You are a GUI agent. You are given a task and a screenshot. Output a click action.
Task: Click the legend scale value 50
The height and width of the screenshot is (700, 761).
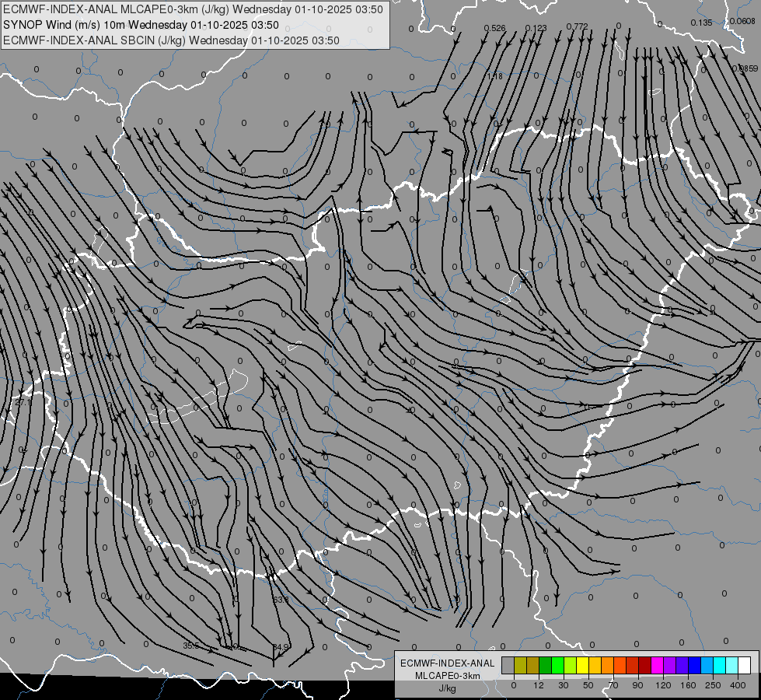point(588,685)
